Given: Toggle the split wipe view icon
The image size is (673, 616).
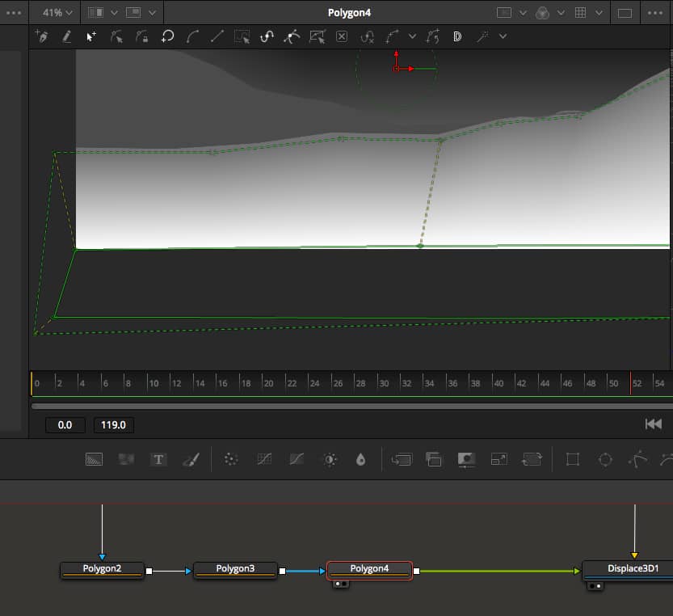Looking at the screenshot, I should pos(95,12).
